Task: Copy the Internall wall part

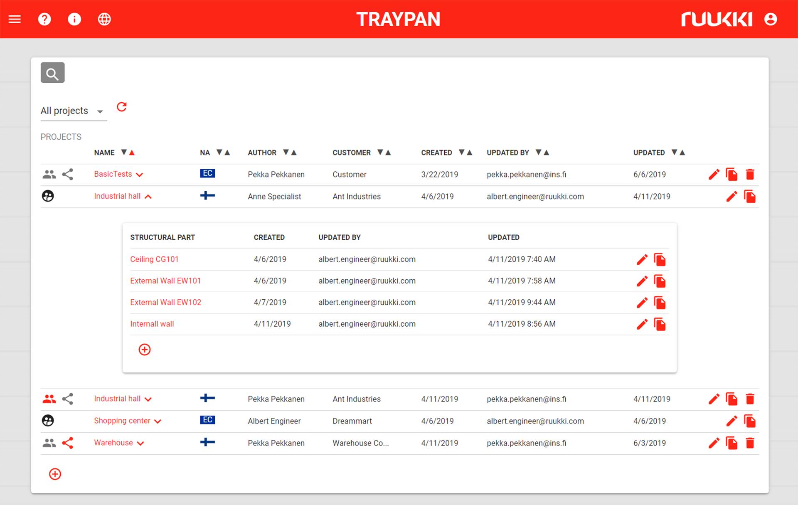Action: click(660, 324)
